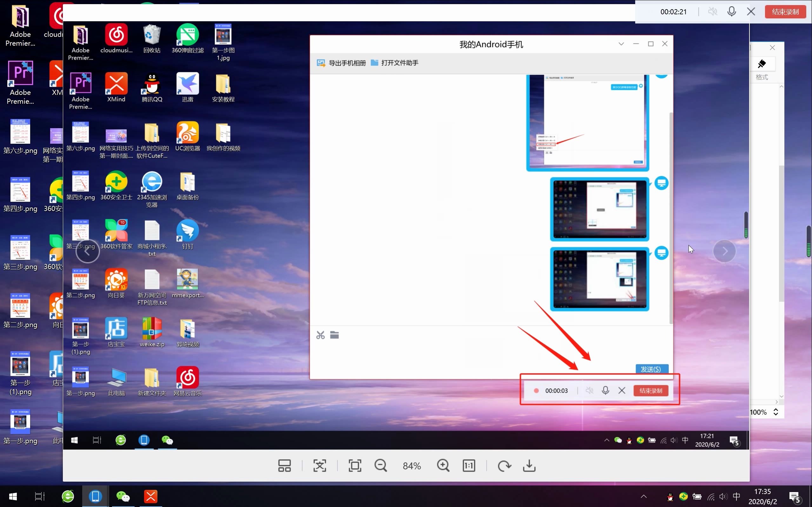
Task: Open Wi-Fi network panel in bottom system tray
Action: pos(711,497)
